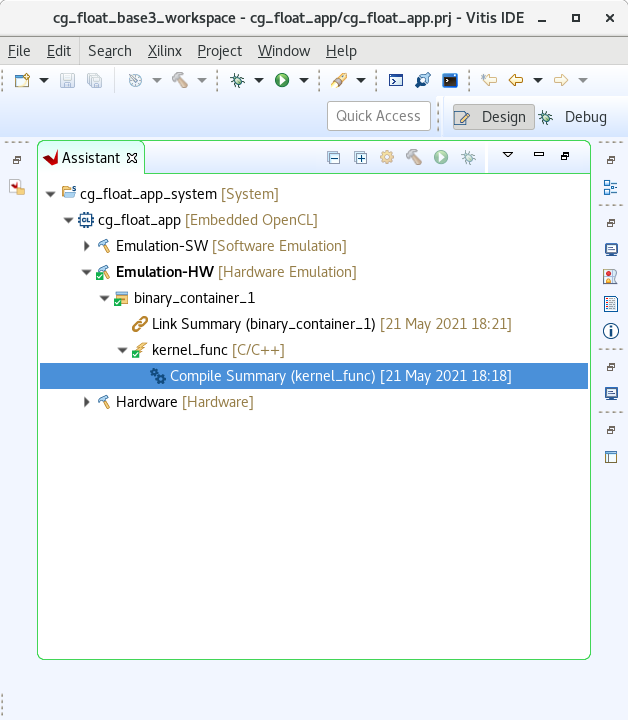Open the Xilinx menu

click(x=164, y=51)
